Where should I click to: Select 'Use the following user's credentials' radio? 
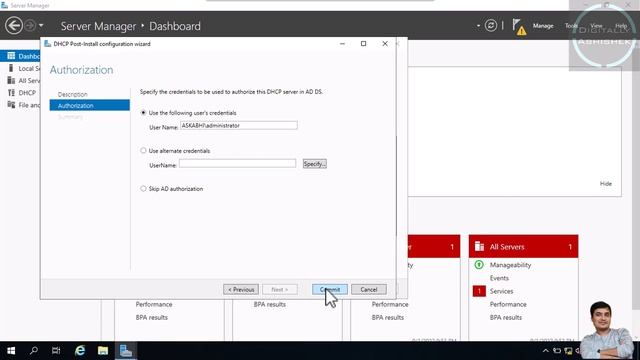click(143, 113)
